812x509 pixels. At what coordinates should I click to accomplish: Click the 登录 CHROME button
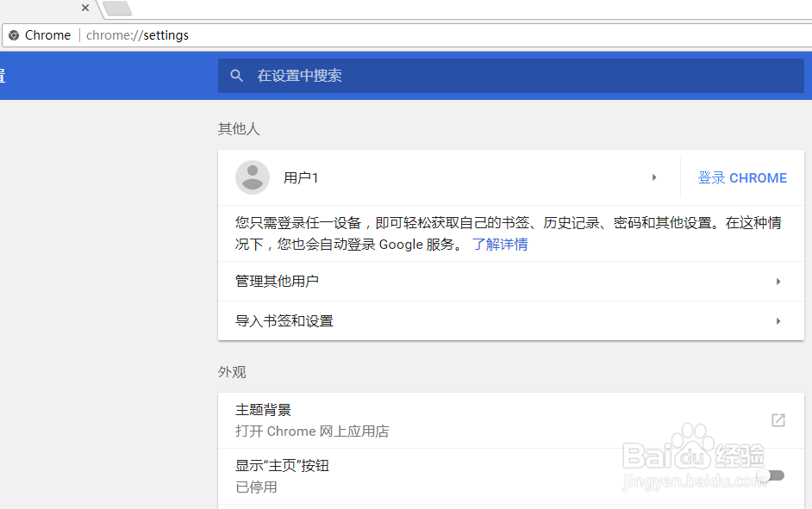pos(742,177)
